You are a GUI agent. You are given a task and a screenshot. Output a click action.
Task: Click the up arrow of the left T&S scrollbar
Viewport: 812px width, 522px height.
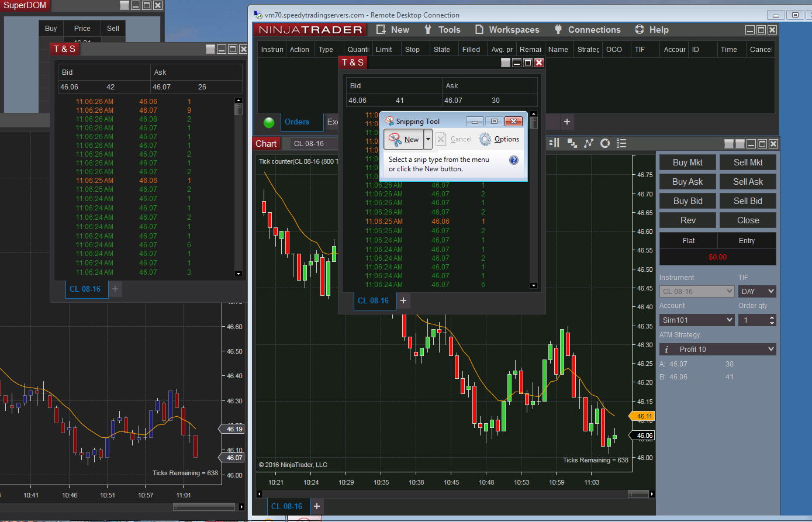tap(238, 99)
